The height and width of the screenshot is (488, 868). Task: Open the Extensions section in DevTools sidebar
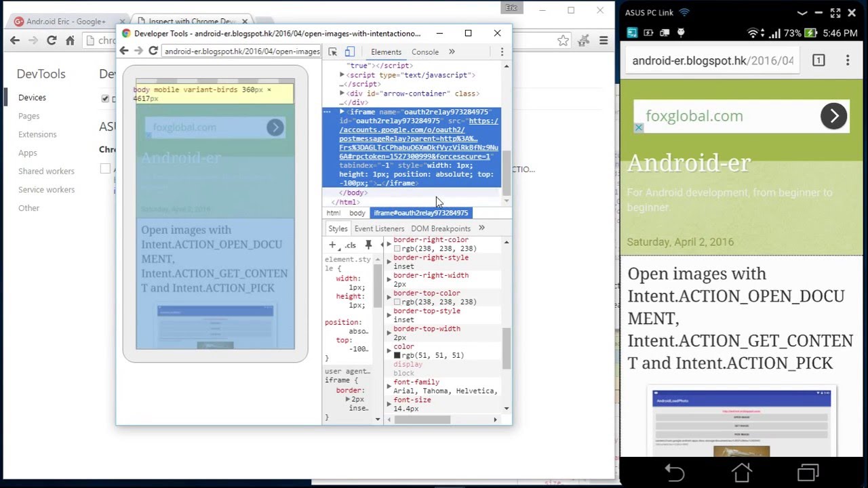[x=37, y=134]
